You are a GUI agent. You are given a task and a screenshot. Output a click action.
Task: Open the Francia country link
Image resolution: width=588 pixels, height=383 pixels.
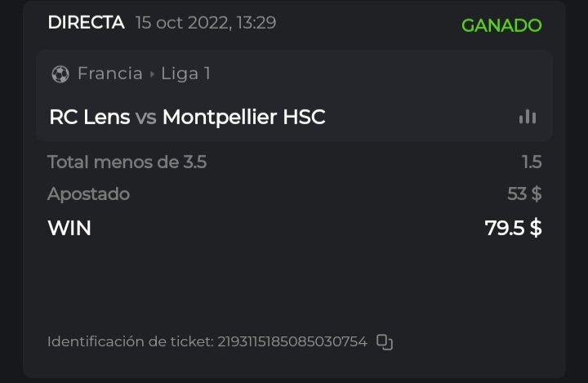coord(109,74)
